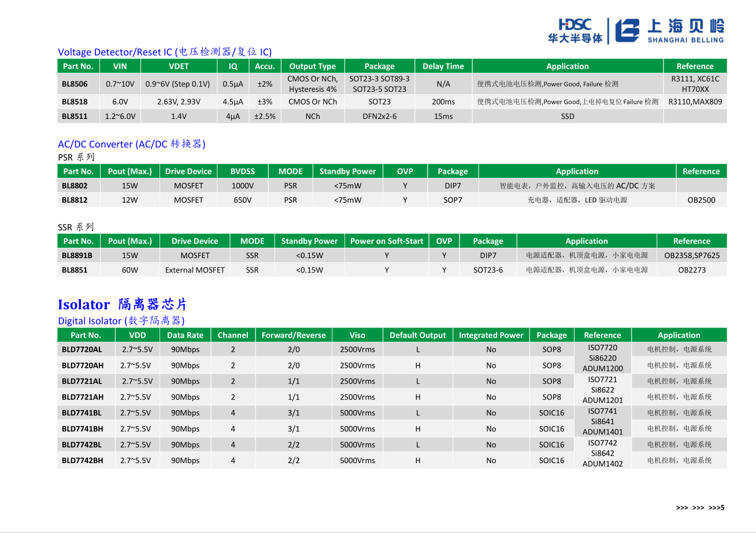Select the AC/DC Converter section heading
The height and width of the screenshot is (533, 756).
pyautogui.click(x=131, y=144)
